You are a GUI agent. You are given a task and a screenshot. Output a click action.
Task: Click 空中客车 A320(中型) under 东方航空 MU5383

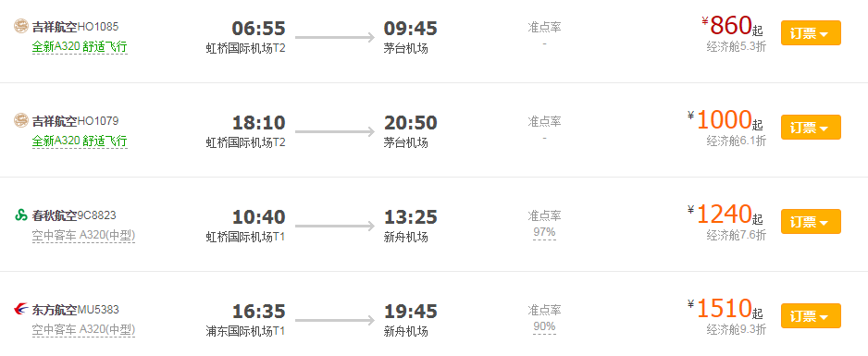coord(83,331)
